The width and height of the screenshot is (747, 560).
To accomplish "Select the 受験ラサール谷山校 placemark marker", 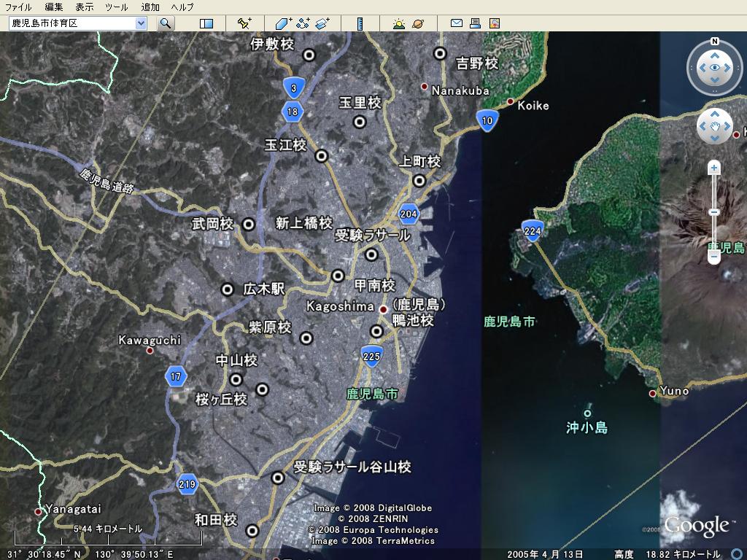I will pos(278,478).
